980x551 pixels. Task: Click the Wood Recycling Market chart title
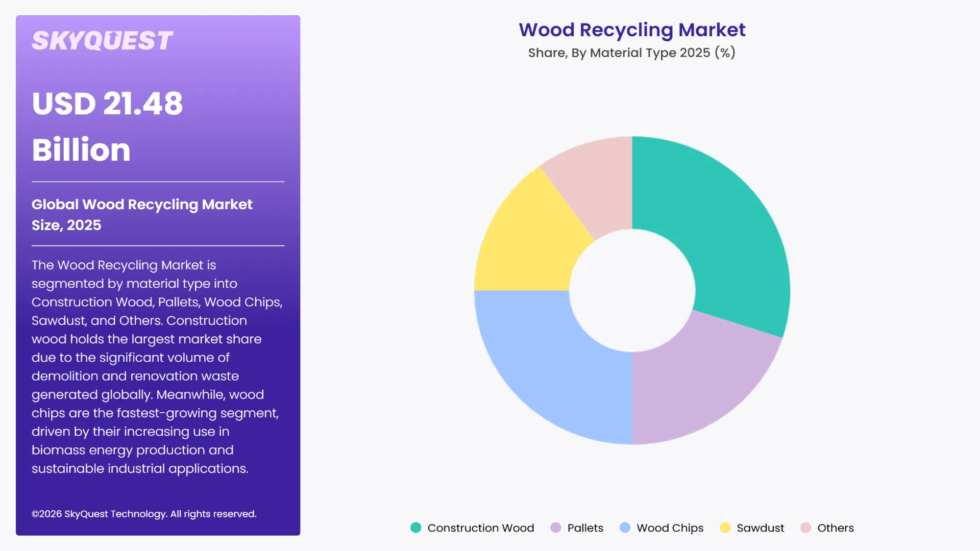[632, 30]
